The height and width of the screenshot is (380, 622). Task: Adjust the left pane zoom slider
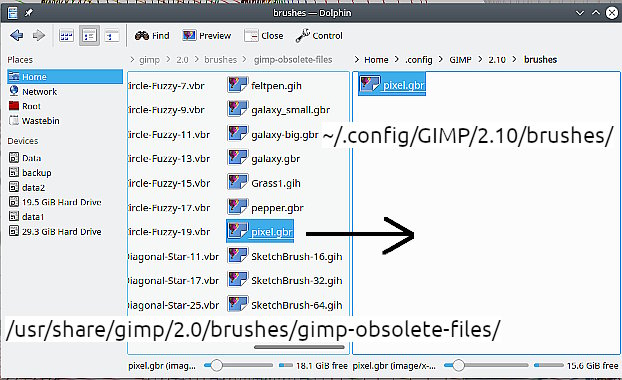(x=217, y=365)
